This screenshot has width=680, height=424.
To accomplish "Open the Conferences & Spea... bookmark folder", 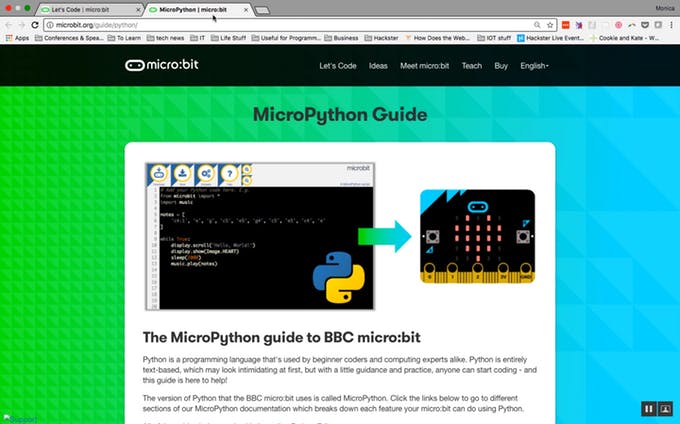I will [69, 38].
